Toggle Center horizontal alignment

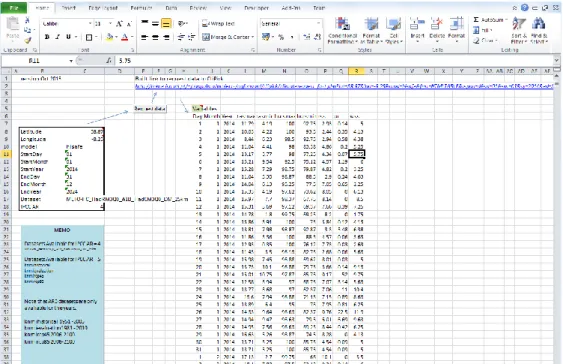(x=155, y=37)
